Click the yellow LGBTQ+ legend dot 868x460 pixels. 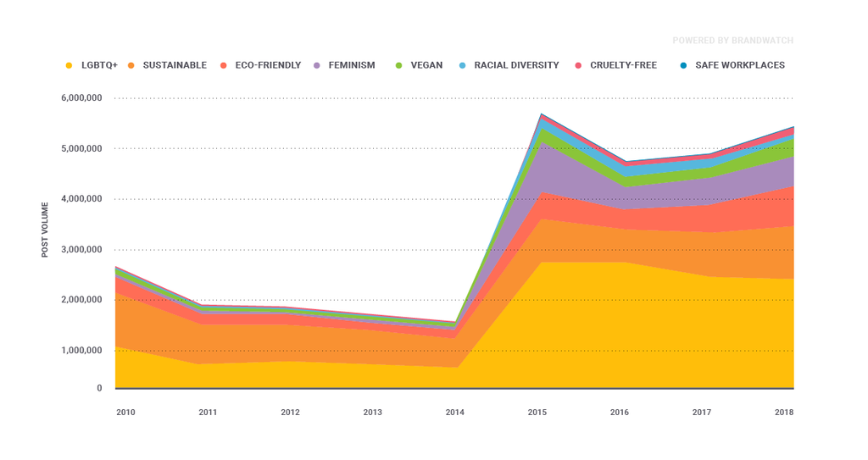tap(70, 65)
